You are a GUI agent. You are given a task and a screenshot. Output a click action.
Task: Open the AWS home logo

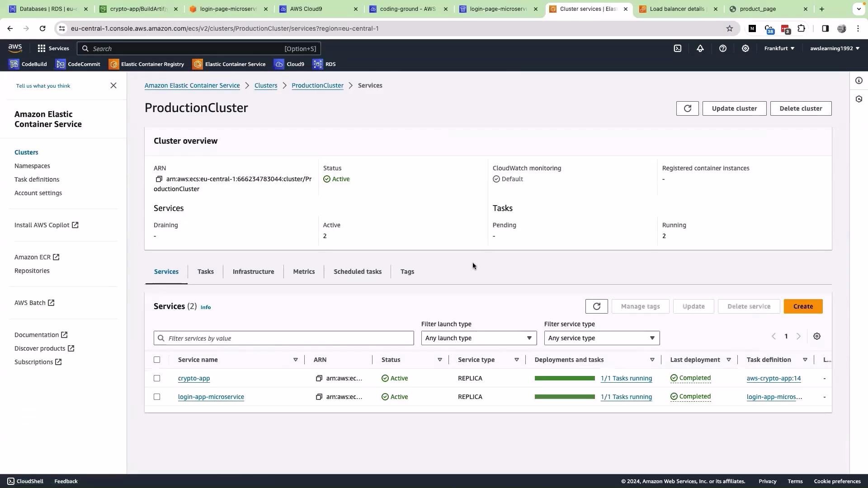pos(15,48)
